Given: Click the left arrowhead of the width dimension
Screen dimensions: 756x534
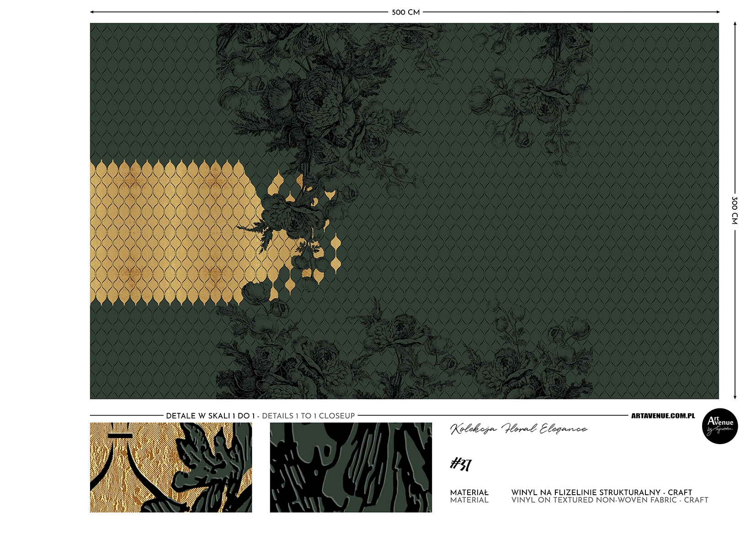Looking at the screenshot, I should pyautogui.click(x=92, y=12).
